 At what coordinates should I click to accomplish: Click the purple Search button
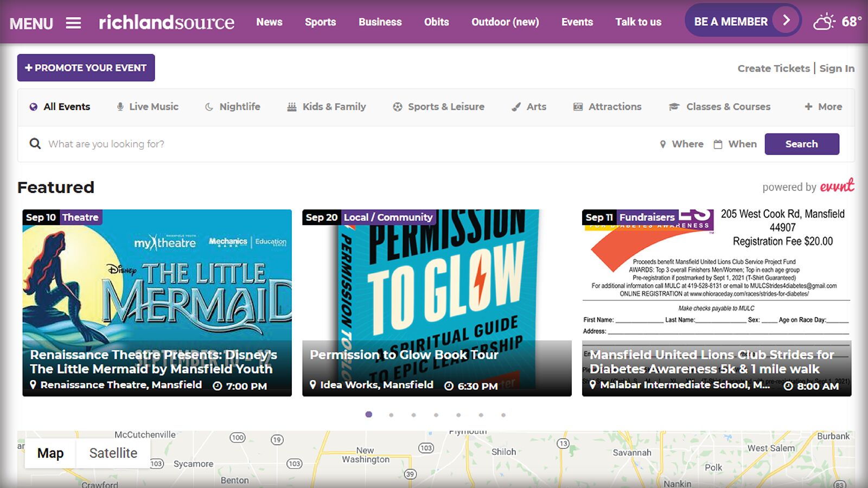click(x=802, y=144)
